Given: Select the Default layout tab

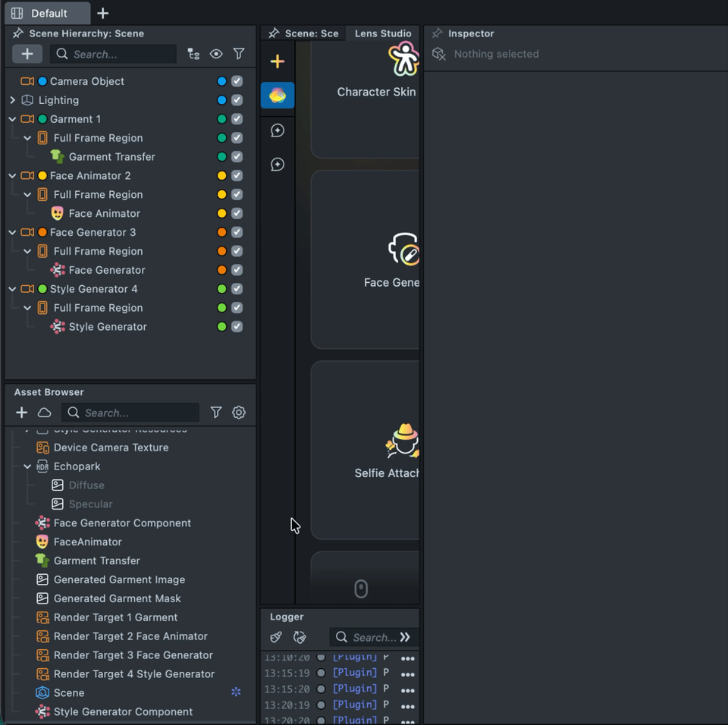Looking at the screenshot, I should 48,13.
